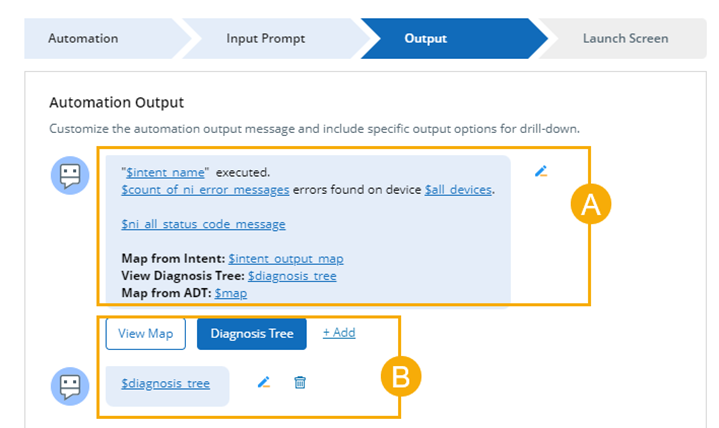
Task: Go to the Automation step
Action: pos(83,39)
